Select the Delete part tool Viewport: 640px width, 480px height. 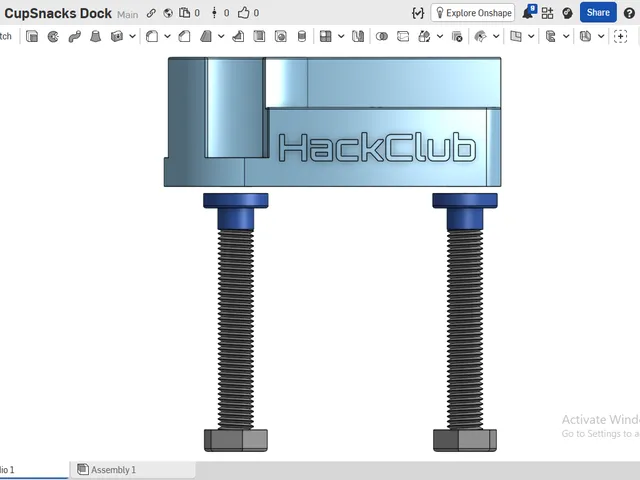457,36
